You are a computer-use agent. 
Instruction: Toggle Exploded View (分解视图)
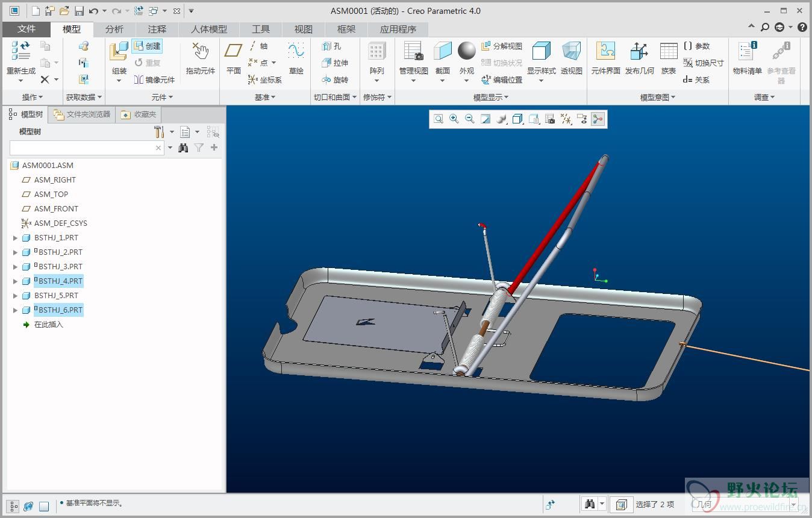point(502,46)
